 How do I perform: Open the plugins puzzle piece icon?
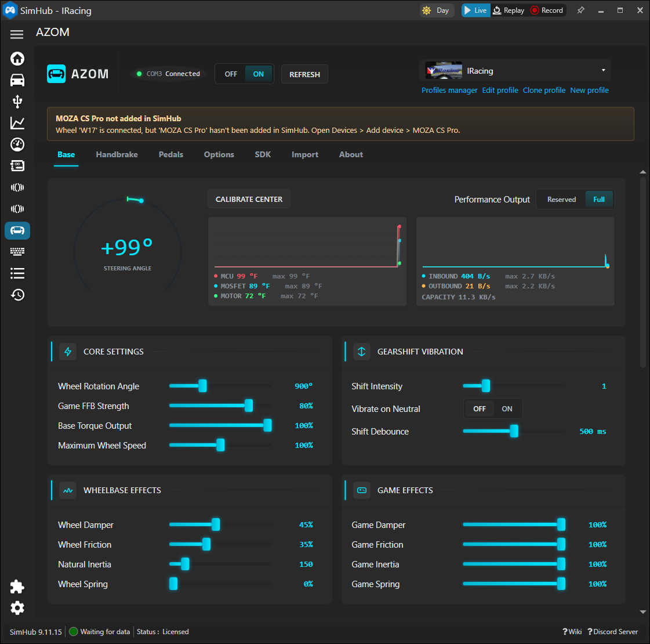17,587
